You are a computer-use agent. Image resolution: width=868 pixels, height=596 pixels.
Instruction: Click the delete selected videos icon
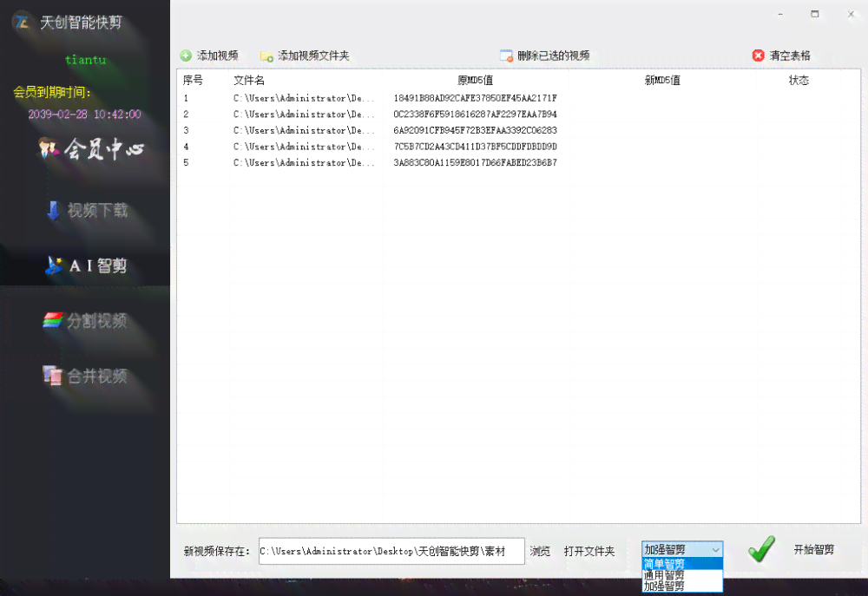506,56
